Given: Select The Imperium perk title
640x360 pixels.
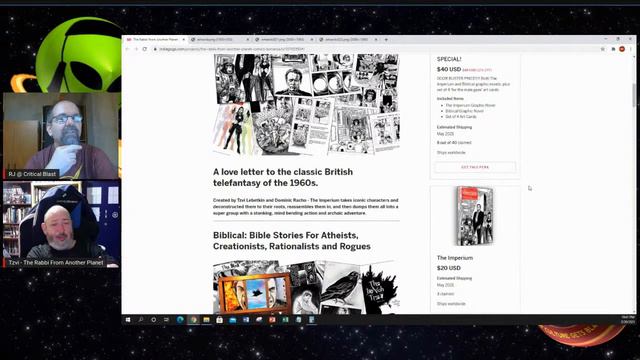Looking at the screenshot, I should coord(455,258).
